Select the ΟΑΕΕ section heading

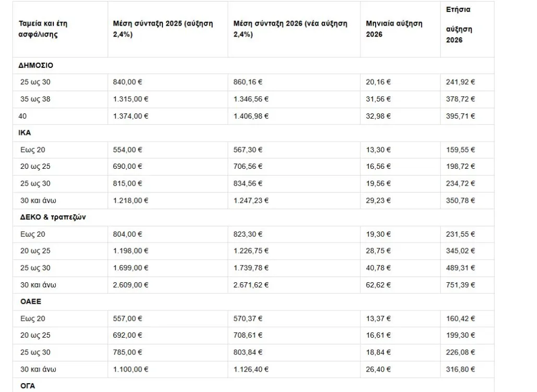point(30,302)
